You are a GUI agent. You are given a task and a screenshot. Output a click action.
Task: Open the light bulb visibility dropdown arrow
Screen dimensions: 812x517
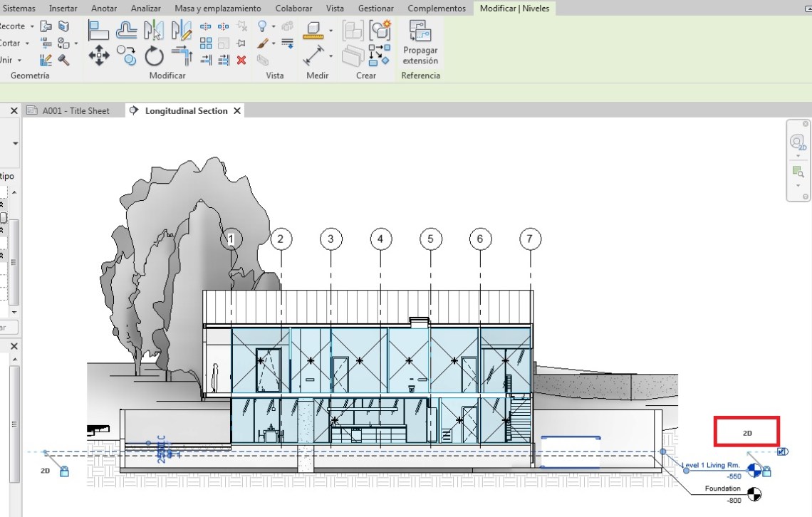click(x=274, y=26)
